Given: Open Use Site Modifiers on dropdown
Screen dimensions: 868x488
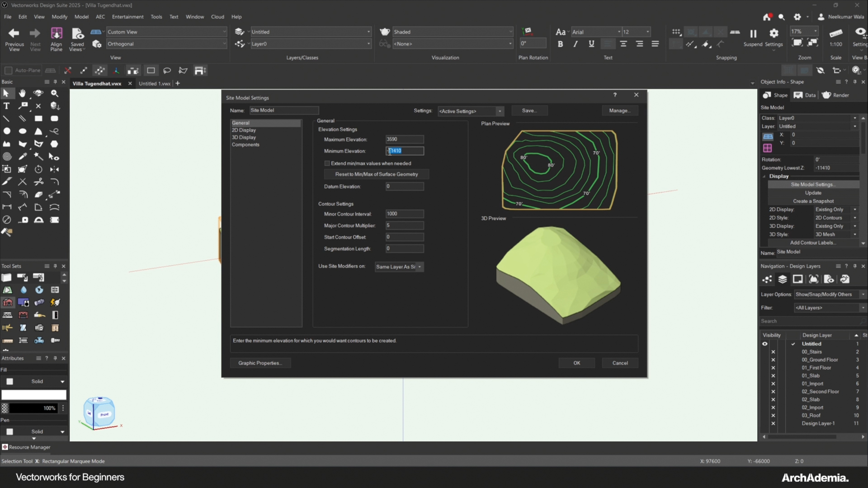Looking at the screenshot, I should (x=399, y=267).
